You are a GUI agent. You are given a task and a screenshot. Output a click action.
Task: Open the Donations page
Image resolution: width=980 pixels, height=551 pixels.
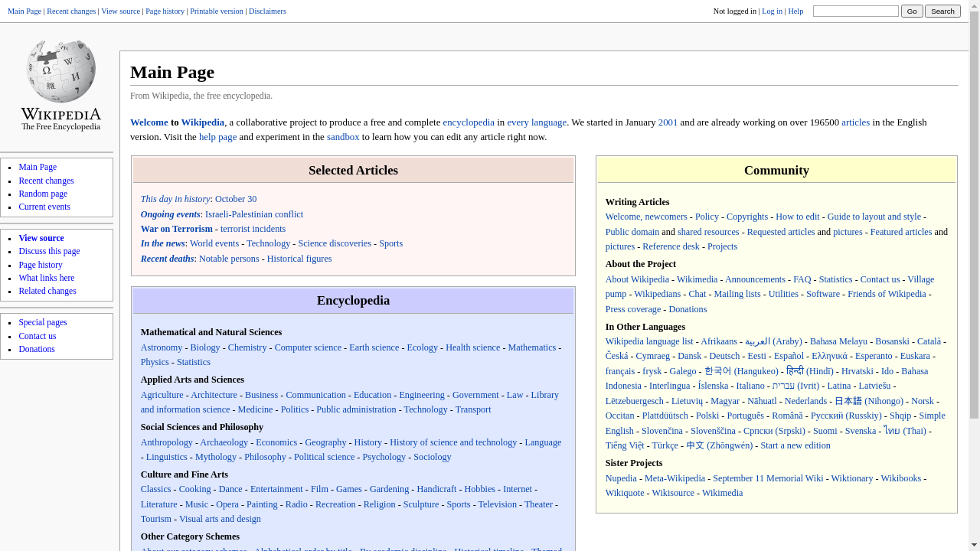pyautogui.click(x=36, y=348)
